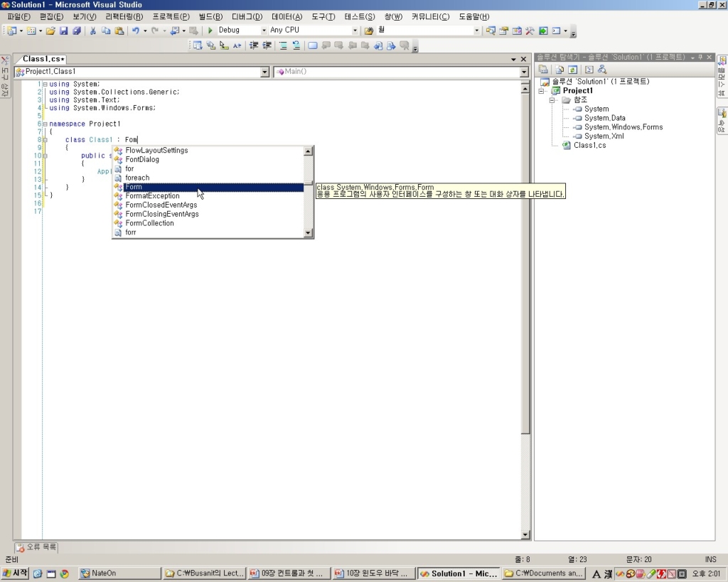728x582 pixels.
Task: Uncomment the selected lines icon
Action: pos(296,45)
